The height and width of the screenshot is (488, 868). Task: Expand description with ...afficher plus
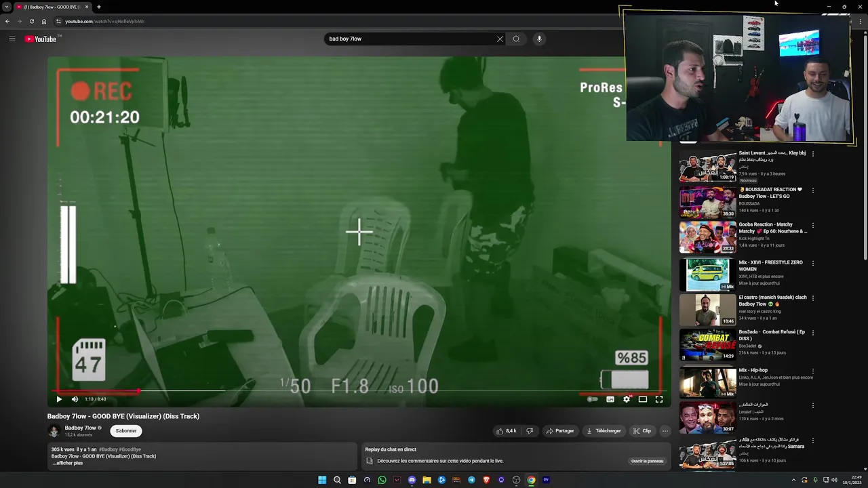[x=67, y=463]
